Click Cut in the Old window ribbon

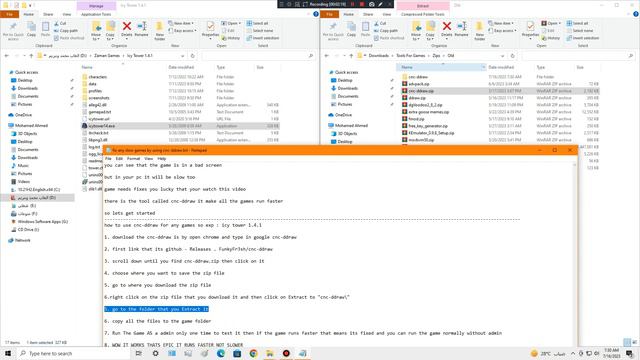tap(380, 23)
